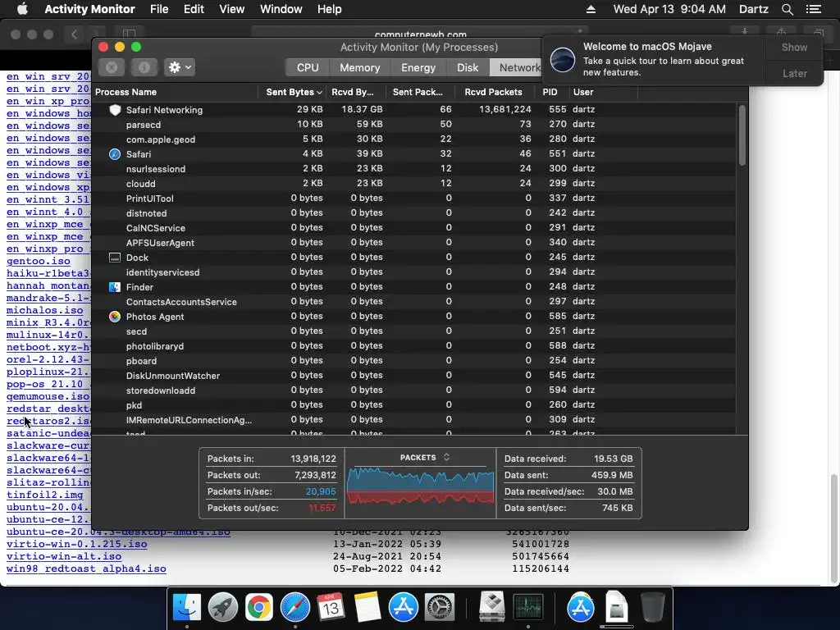Open gentoo.iso link in Safari

(38, 261)
